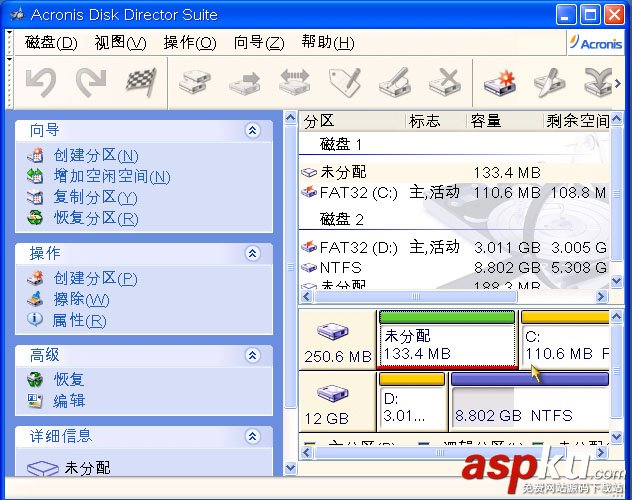Click the eraser icon beside 擦除(W)
This screenshot has width=632, height=500.
35,299
